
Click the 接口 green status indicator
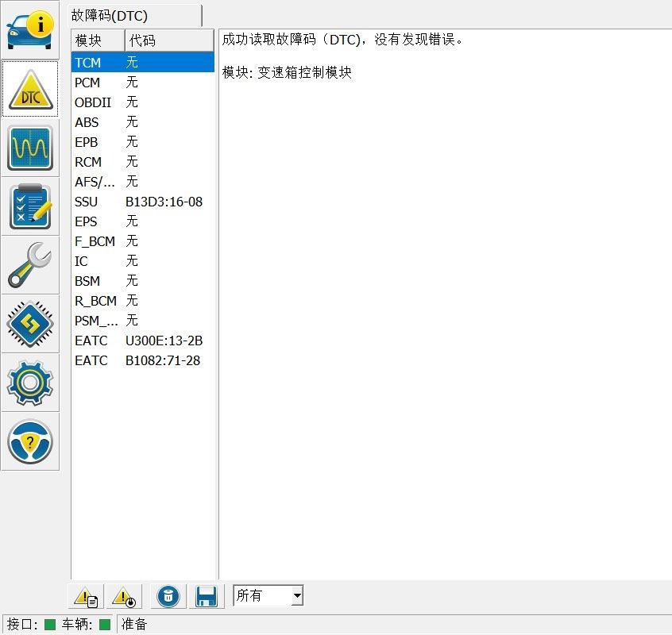pos(50,625)
